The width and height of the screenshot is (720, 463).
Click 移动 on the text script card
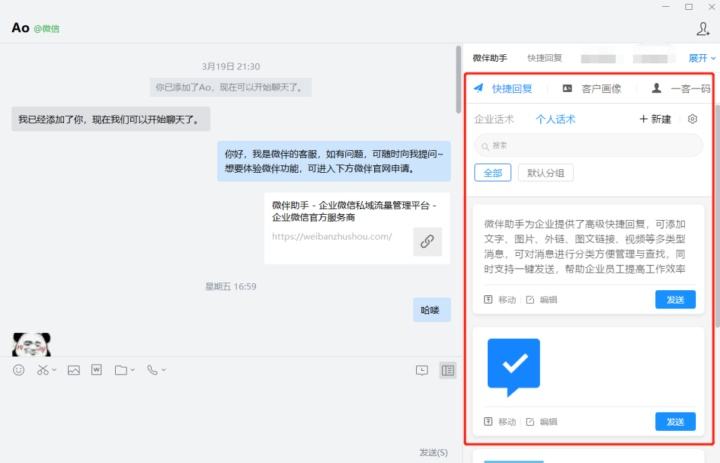point(500,300)
